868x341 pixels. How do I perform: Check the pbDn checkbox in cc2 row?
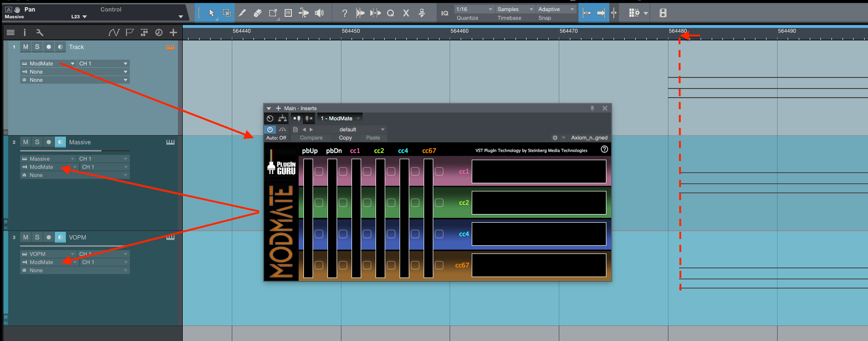point(343,202)
